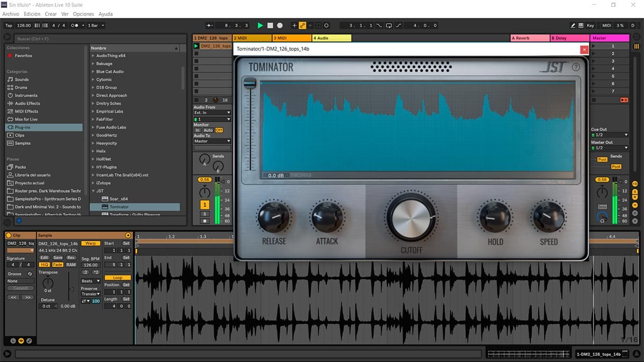Click the Stop transport button
Viewport: 644px width, 362px height.
pos(270,25)
